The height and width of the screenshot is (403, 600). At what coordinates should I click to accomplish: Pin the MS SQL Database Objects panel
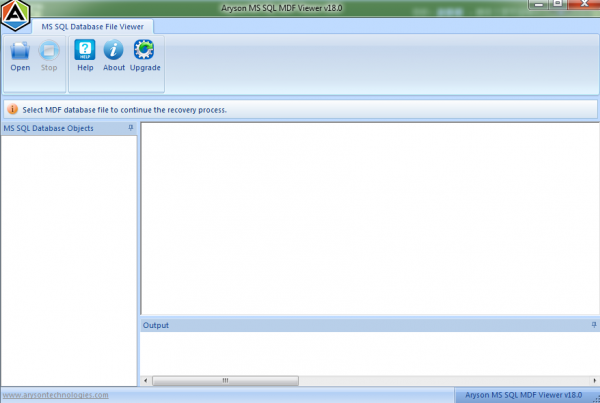point(131,128)
